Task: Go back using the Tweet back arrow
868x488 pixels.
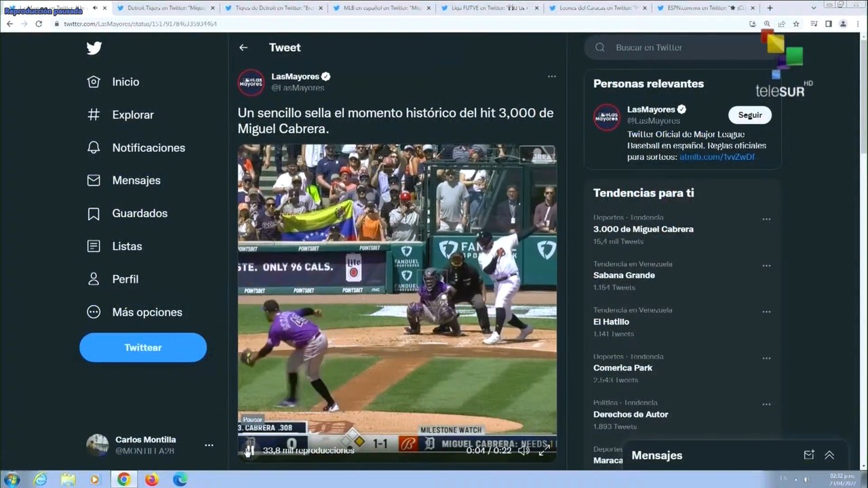Action: 243,47
